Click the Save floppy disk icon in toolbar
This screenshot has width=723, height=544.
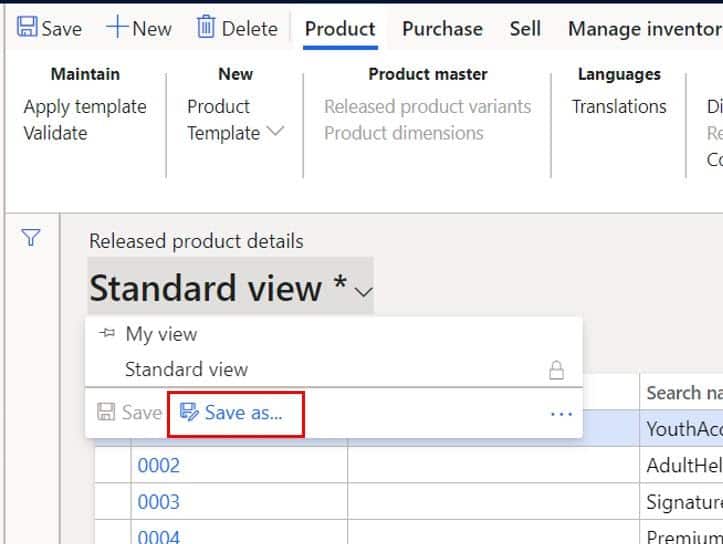pos(27,27)
